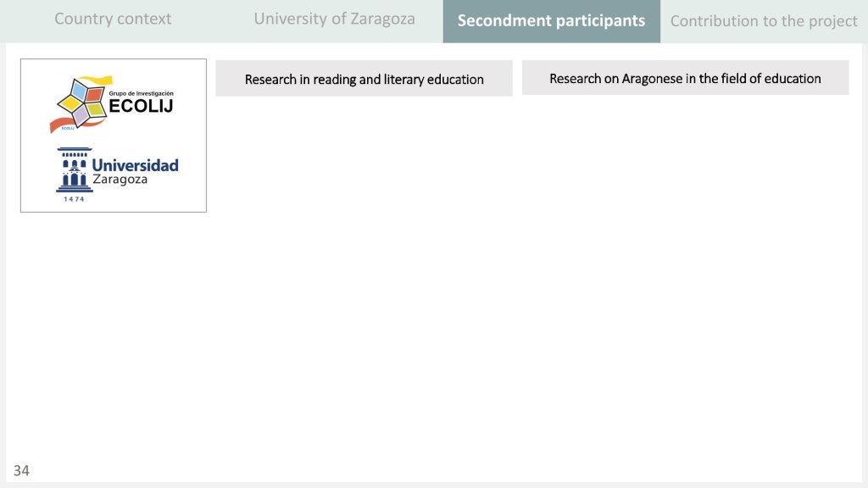This screenshot has height=488, width=868.
Task: Go to Contribution to the project tab
Action: (x=764, y=21)
